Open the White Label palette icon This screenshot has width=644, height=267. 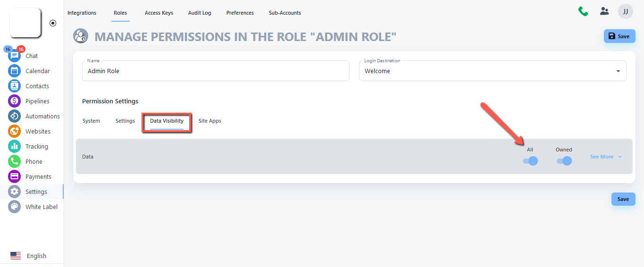15,207
